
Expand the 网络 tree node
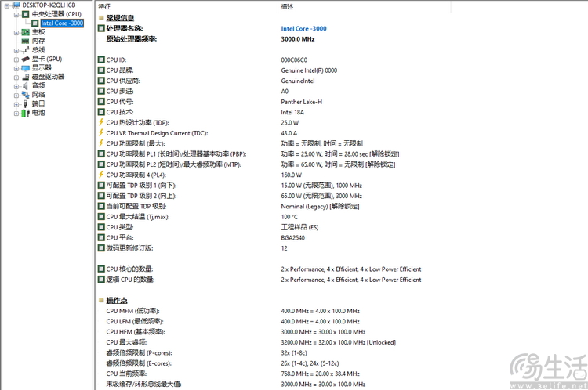point(16,96)
